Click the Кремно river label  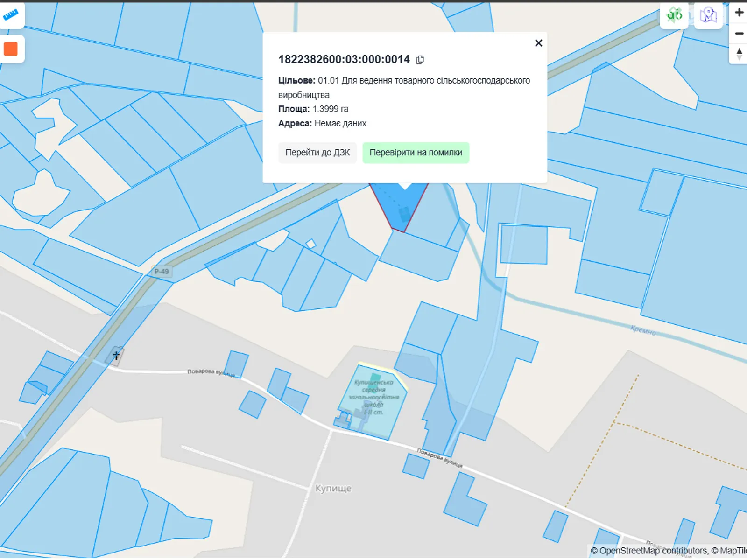643,330
